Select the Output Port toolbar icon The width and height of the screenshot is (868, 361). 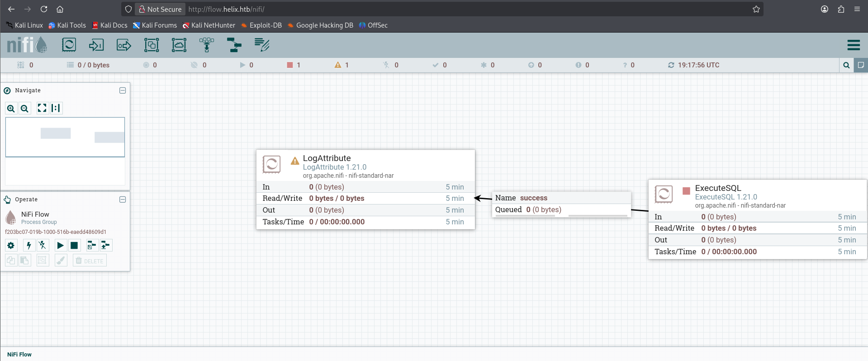(x=124, y=45)
